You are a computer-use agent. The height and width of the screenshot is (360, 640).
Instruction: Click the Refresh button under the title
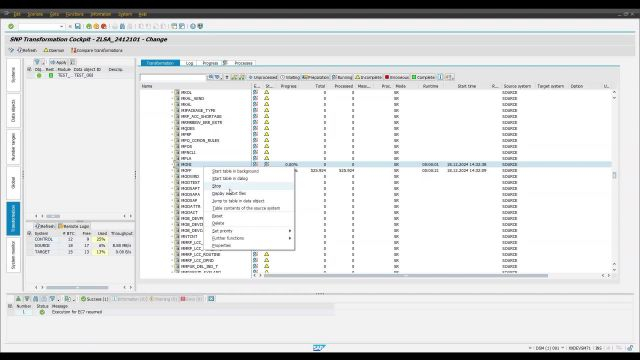[x=27, y=50]
